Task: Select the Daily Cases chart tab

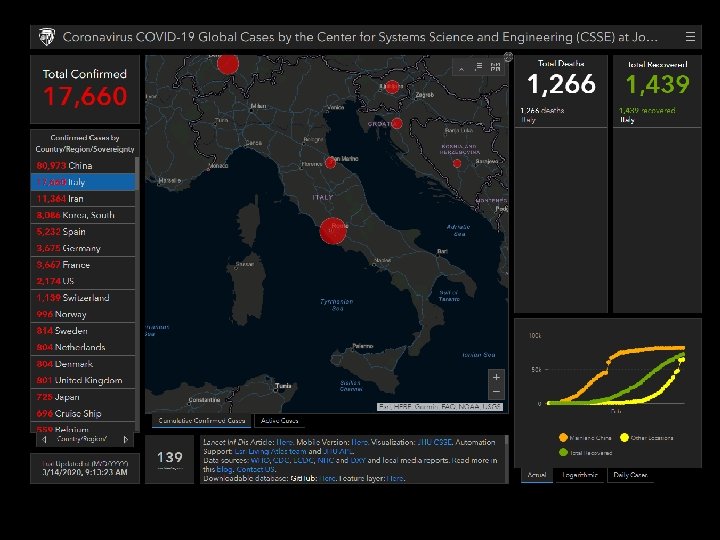Action: click(630, 475)
